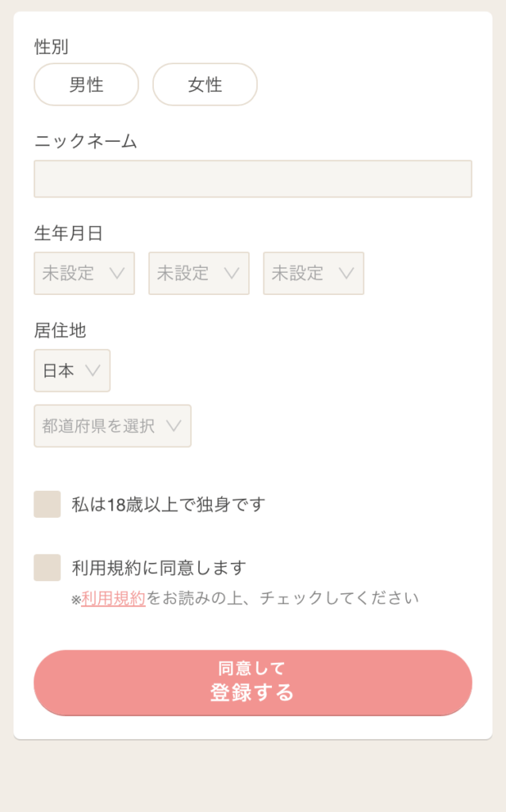Click the 利用規約に同意します label text
The height and width of the screenshot is (812, 506).
(159, 568)
